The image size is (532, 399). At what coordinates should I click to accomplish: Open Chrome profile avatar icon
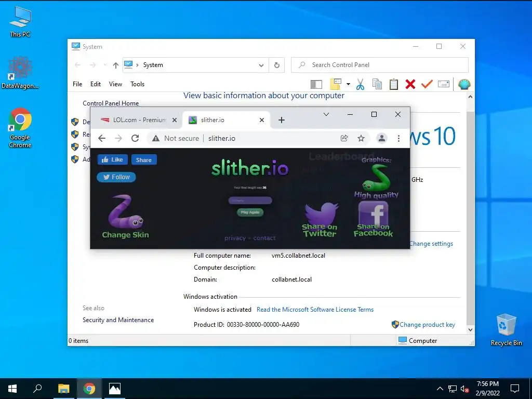point(382,138)
